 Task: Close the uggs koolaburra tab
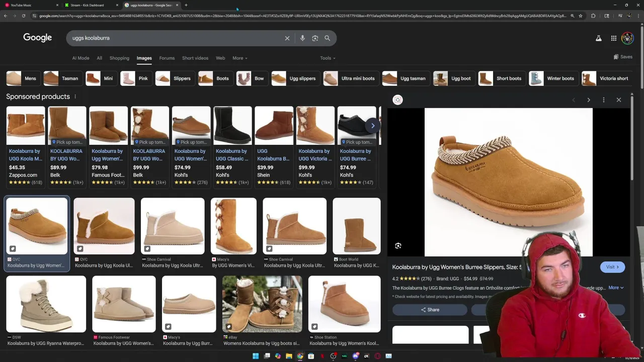(x=177, y=5)
